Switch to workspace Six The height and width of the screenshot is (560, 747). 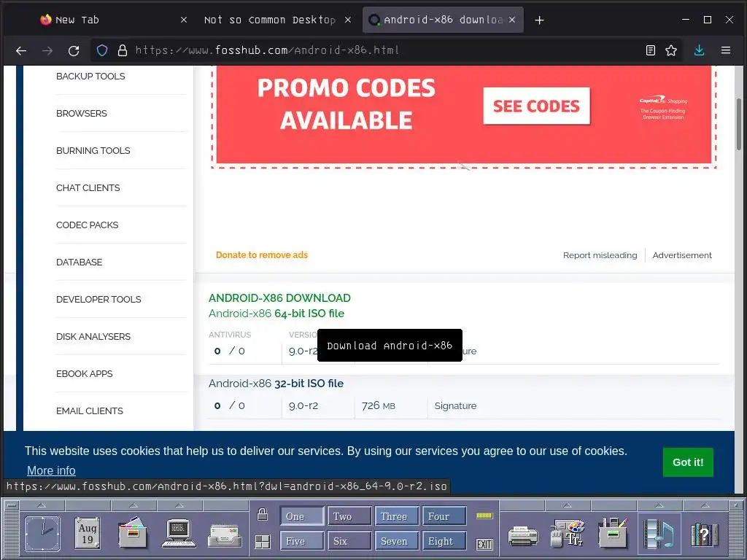[x=349, y=542]
